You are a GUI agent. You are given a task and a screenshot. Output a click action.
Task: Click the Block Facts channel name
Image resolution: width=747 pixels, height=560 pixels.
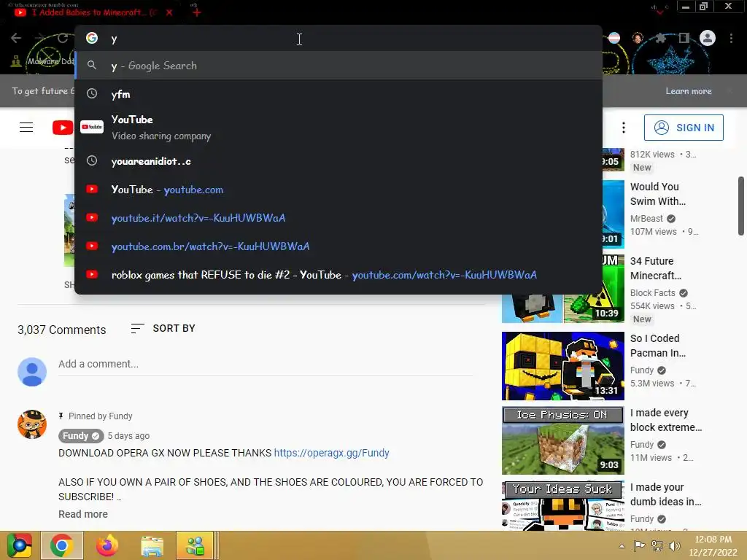click(653, 293)
